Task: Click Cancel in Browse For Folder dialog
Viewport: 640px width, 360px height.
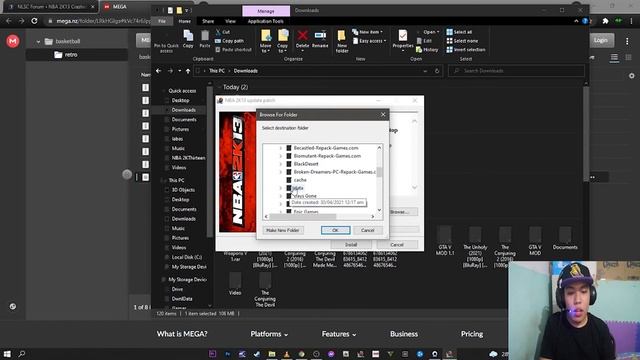Action: coord(367,230)
